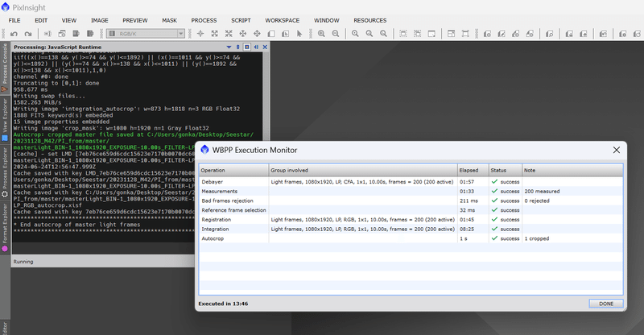Select the Measurements operation row
The width and height of the screenshot is (644, 335).
coord(411,191)
